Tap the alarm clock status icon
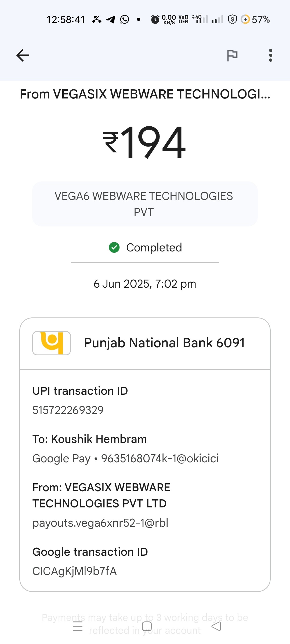 pos(155,19)
